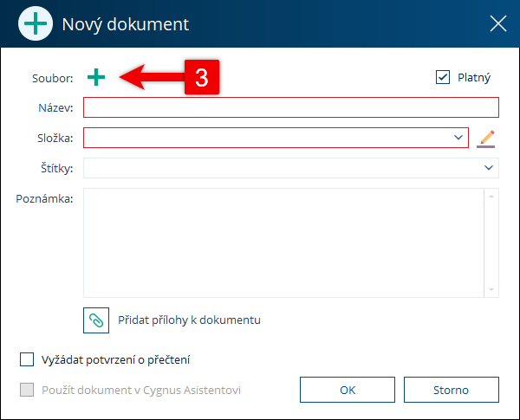Click the Název input field
The image size is (520, 420).
coord(291,107)
